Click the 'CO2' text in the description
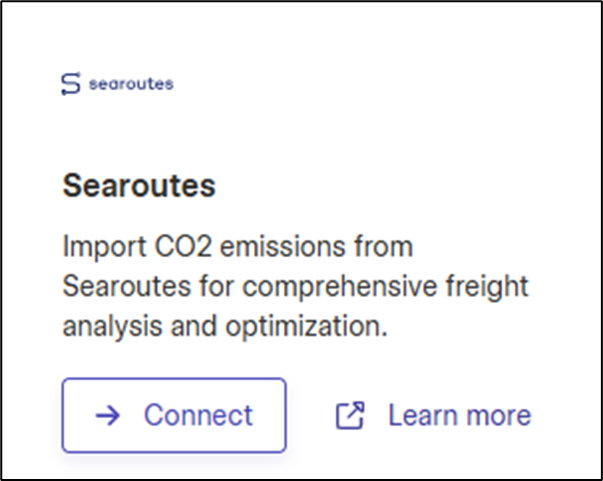This screenshot has height=481, width=603. (x=183, y=246)
